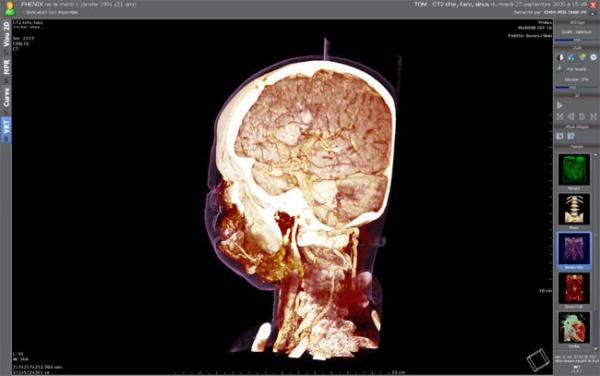
Task: Click the multicolor palette icon
Action: (x=582, y=57)
